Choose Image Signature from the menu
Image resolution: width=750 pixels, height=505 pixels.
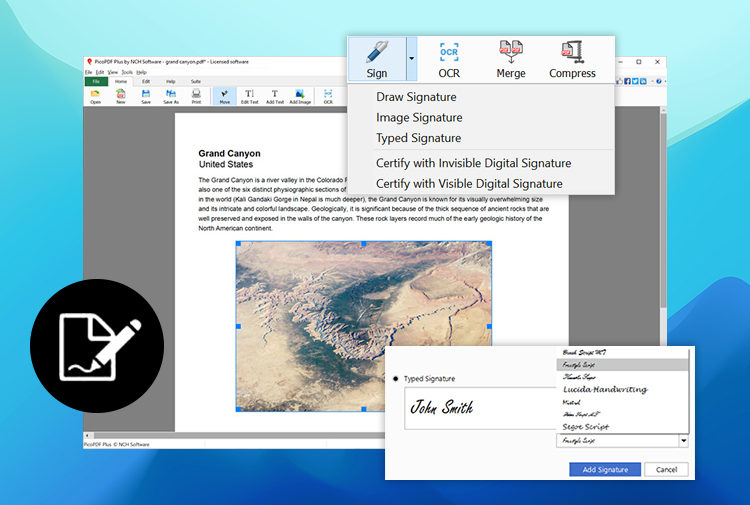pyautogui.click(x=419, y=117)
